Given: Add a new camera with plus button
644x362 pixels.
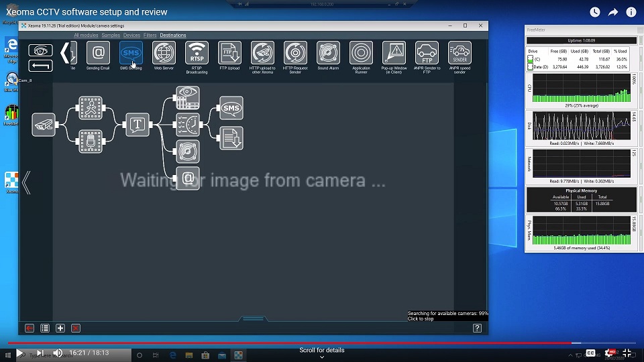Looking at the screenshot, I should (60, 328).
